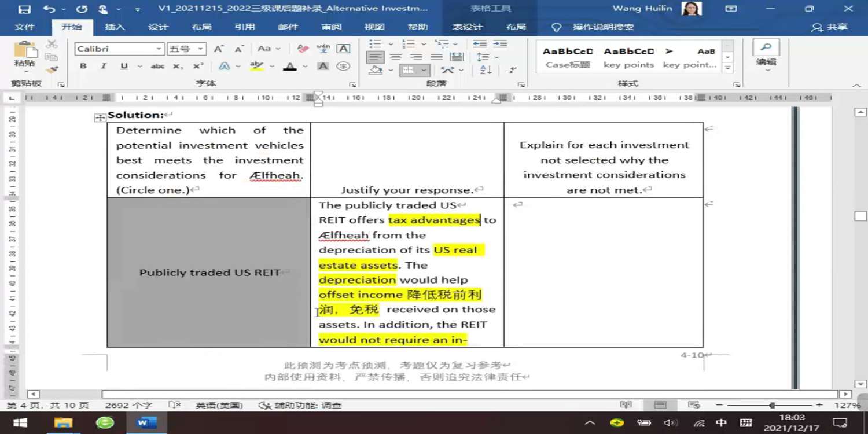868x434 pixels.
Task: Toggle Italic formatting
Action: [x=104, y=67]
